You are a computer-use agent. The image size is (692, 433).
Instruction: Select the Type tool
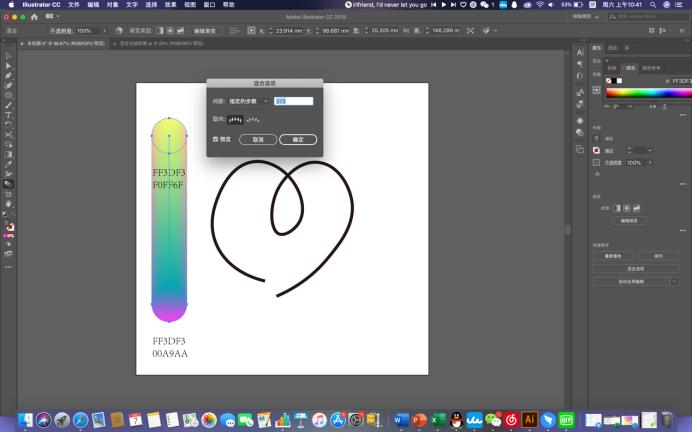[8, 115]
